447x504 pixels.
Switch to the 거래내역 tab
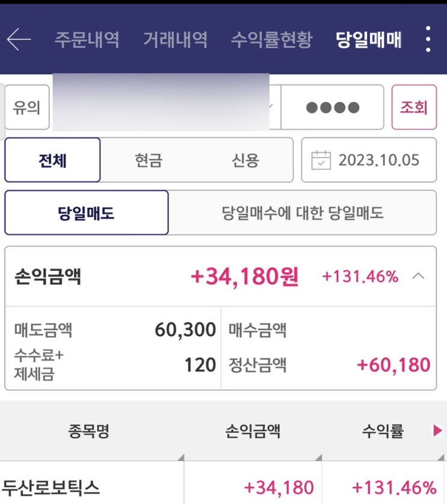click(x=175, y=40)
